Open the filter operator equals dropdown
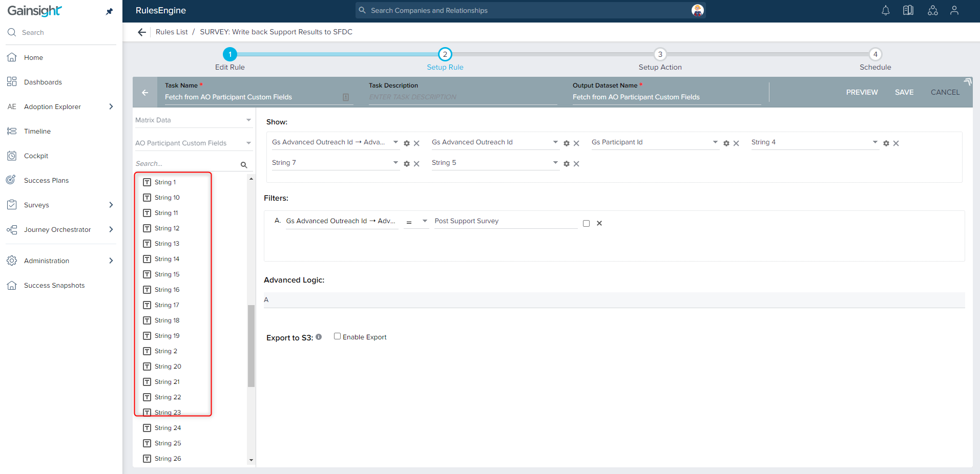The width and height of the screenshot is (980, 474). click(x=416, y=221)
